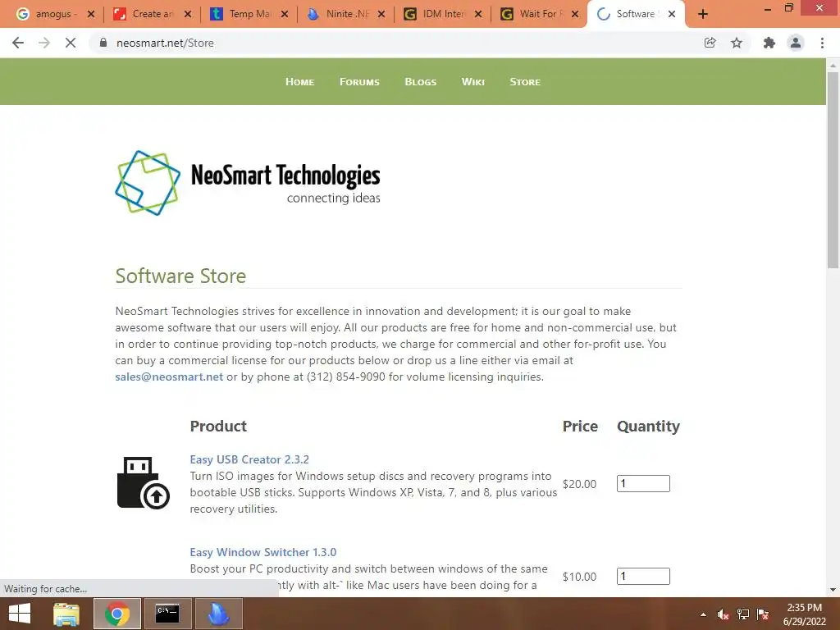
Task: Open the blue crystal app taskbar icon
Action: (218, 614)
